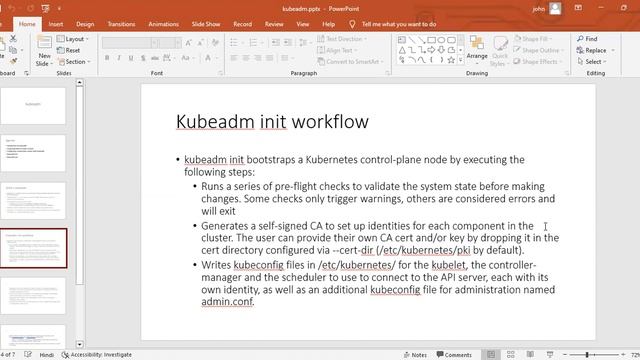The height and width of the screenshot is (360, 640).
Task: Increase font size with the larger A icon
Action: pyautogui.click(x=189, y=43)
